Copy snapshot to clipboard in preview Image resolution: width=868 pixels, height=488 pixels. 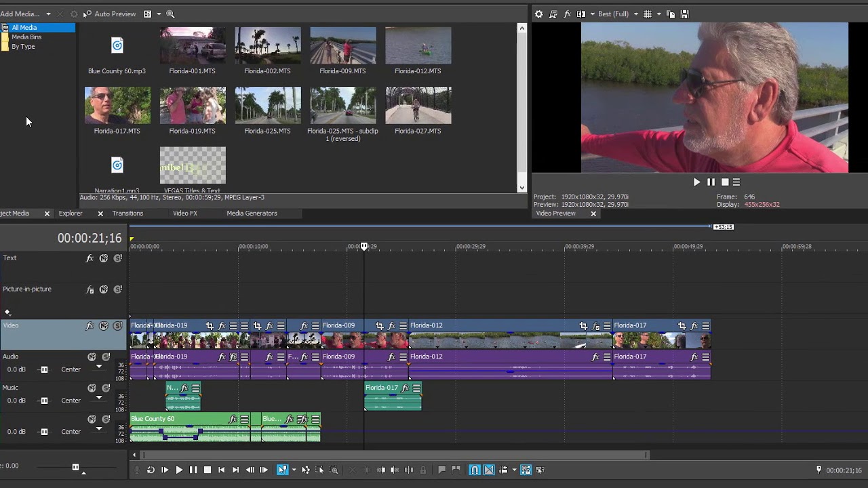pyautogui.click(x=671, y=14)
